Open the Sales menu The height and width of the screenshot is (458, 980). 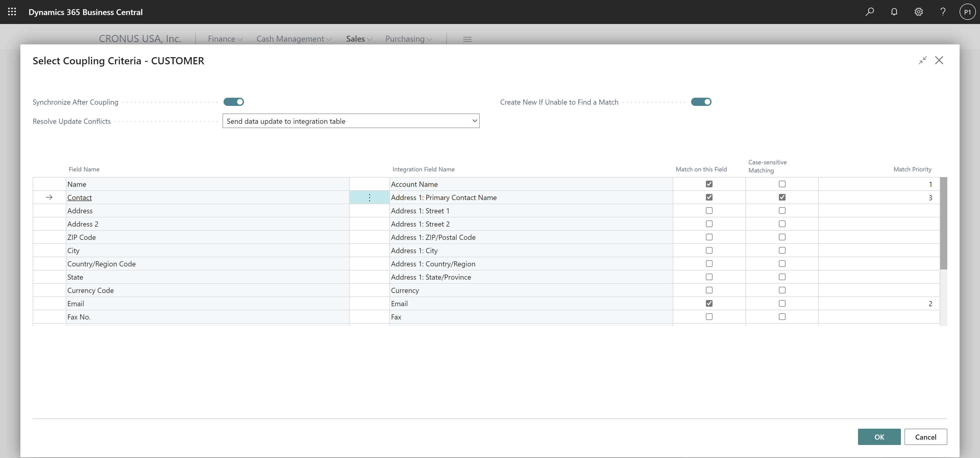pyautogui.click(x=359, y=39)
